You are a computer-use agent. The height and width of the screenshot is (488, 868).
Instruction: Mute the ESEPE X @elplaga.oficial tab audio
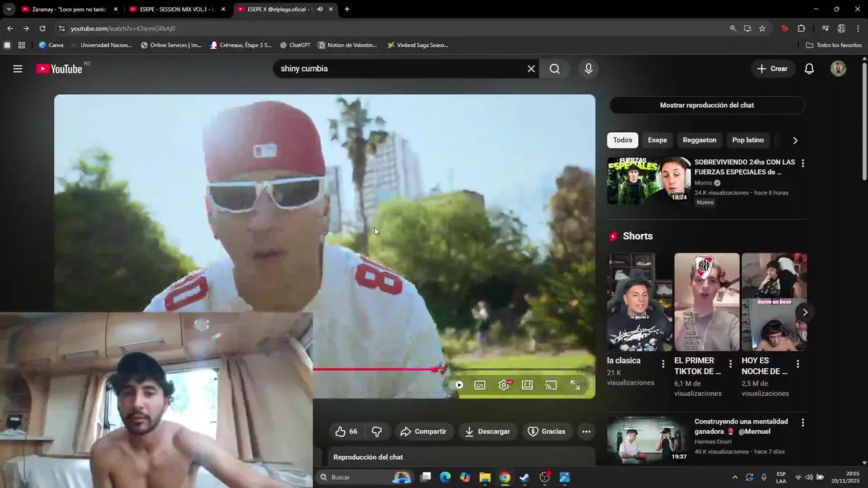(x=319, y=9)
